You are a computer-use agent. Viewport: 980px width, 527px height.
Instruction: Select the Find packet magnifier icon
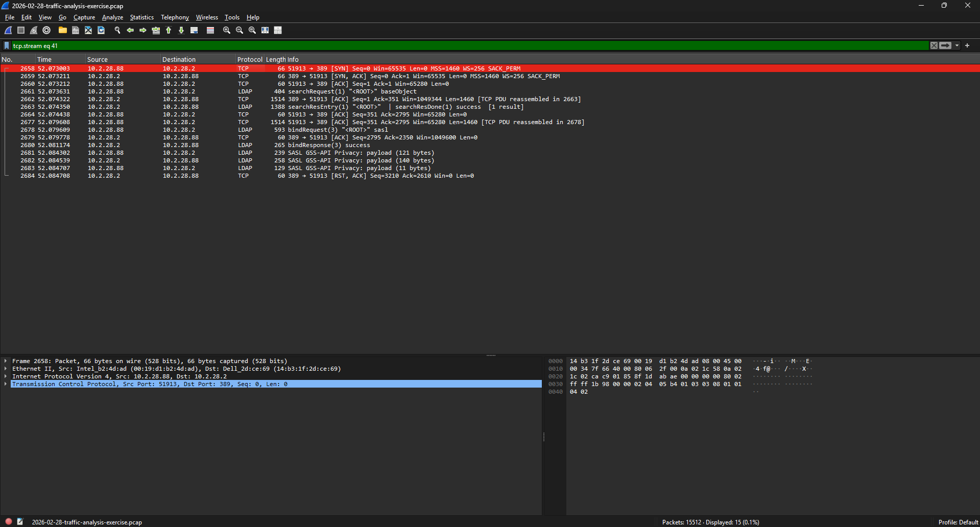click(x=117, y=30)
